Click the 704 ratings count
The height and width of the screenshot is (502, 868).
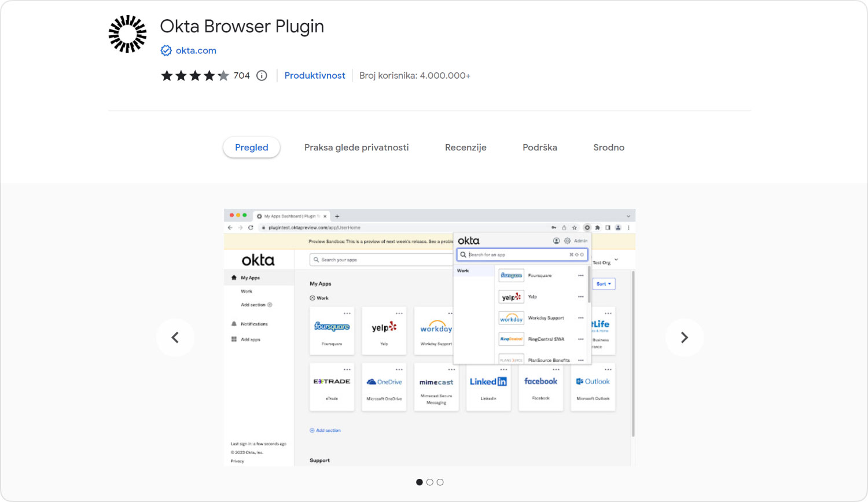pyautogui.click(x=242, y=76)
